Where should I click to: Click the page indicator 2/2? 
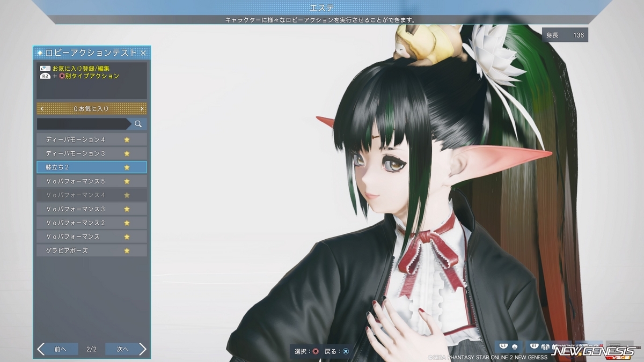click(91, 349)
